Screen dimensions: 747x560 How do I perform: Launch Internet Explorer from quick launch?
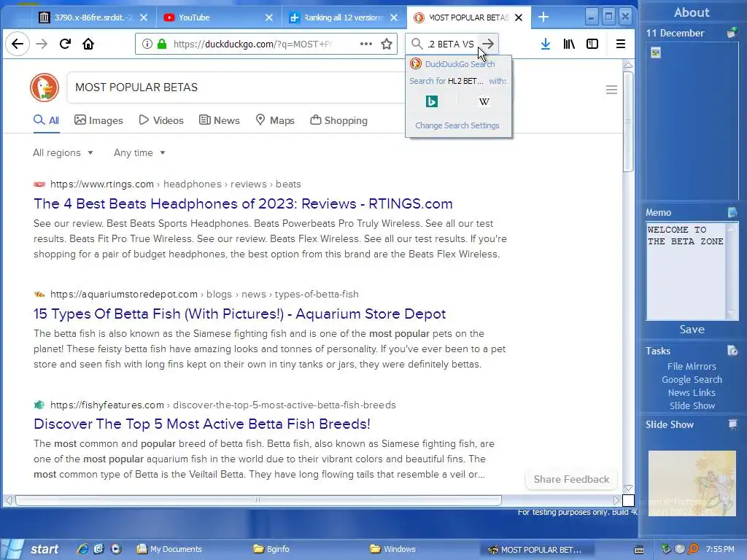point(82,548)
